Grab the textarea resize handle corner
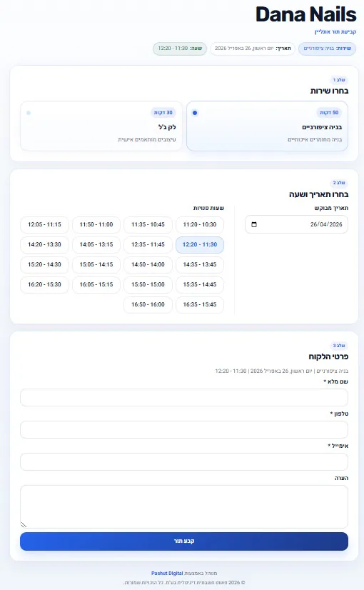The height and width of the screenshot is (590, 364). pyautogui.click(x=24, y=524)
